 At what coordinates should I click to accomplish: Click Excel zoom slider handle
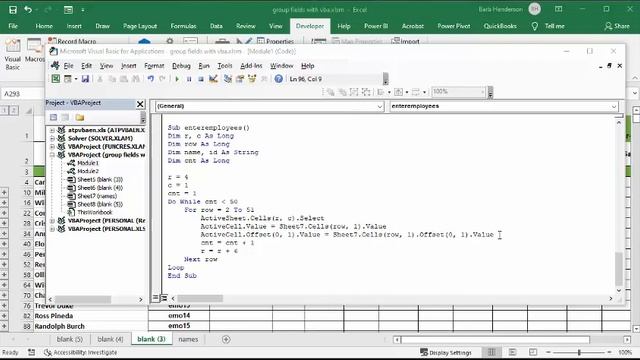pyautogui.click(x=579, y=352)
